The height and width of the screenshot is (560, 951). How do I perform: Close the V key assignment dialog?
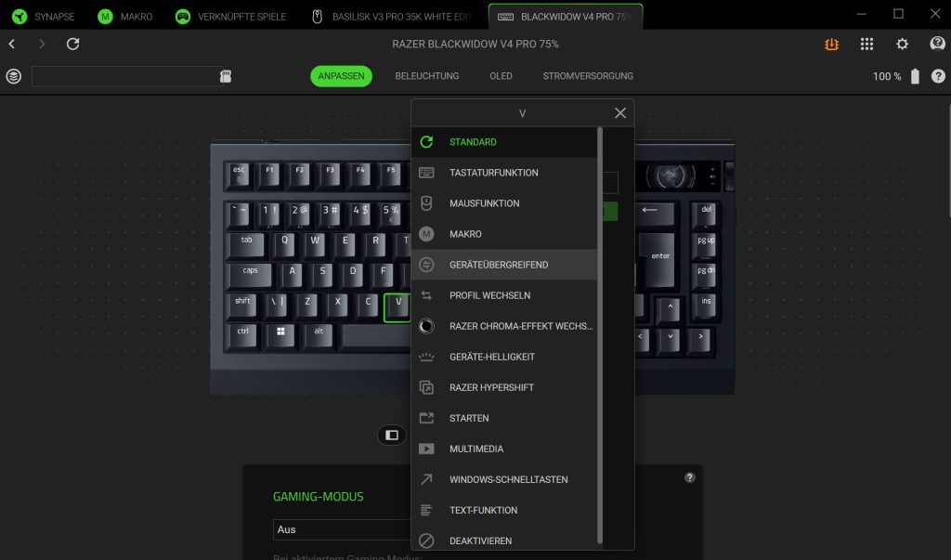[619, 112]
